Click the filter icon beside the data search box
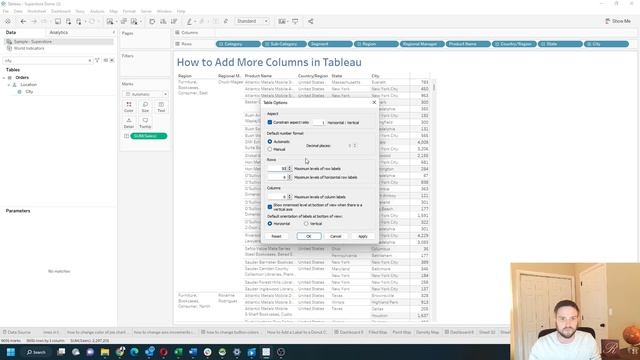The image size is (640, 360). click(x=97, y=60)
